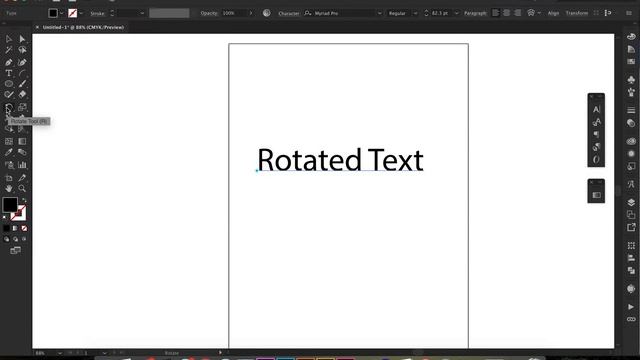Click the black fill swatch in toolbar
Screen dimensions: 640x360
tap(10, 205)
